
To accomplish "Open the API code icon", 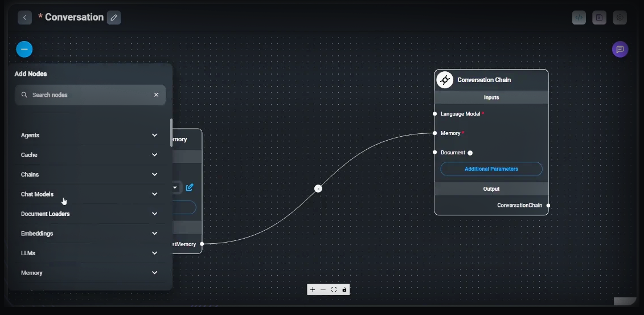I will pos(579,18).
